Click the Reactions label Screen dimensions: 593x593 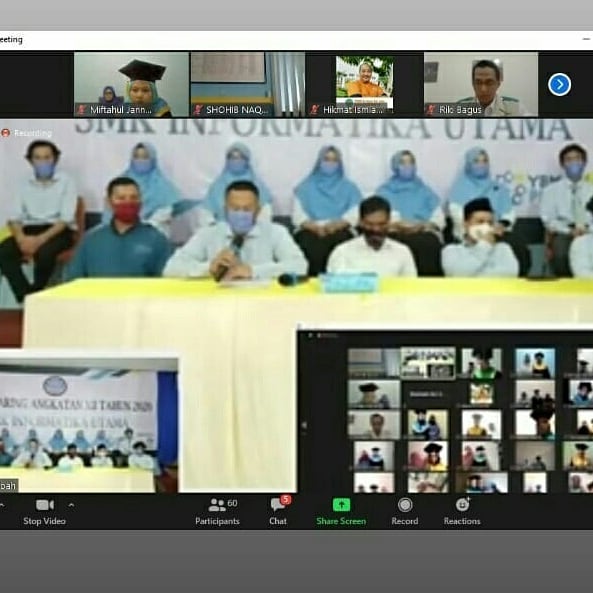point(462,521)
